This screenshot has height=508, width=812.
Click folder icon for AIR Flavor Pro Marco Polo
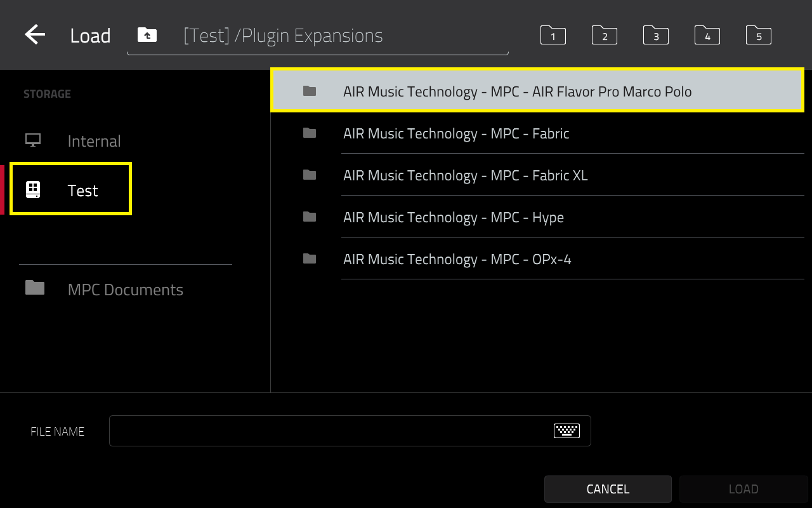[310, 91]
